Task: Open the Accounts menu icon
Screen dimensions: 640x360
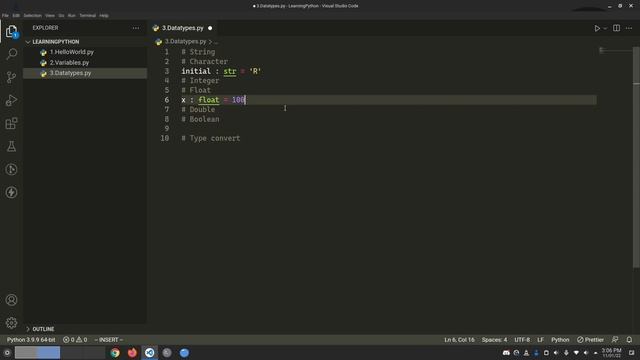Action: 11,300
